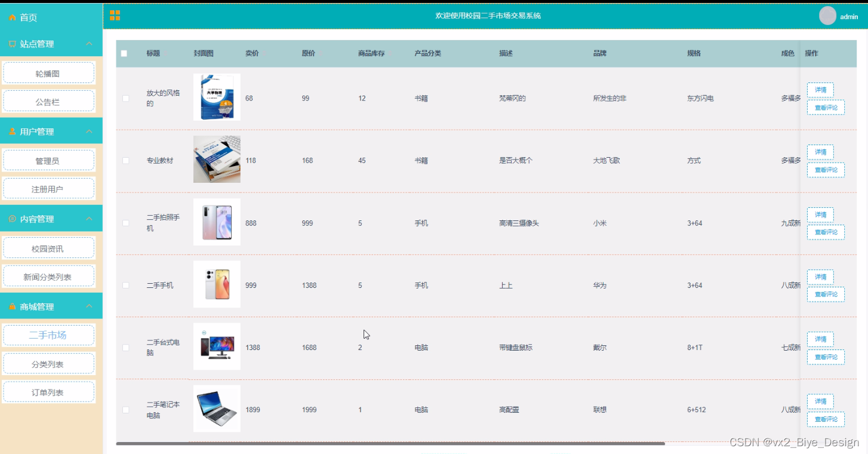
Task: Tick checkbox for 专业教材 row
Action: click(x=125, y=161)
